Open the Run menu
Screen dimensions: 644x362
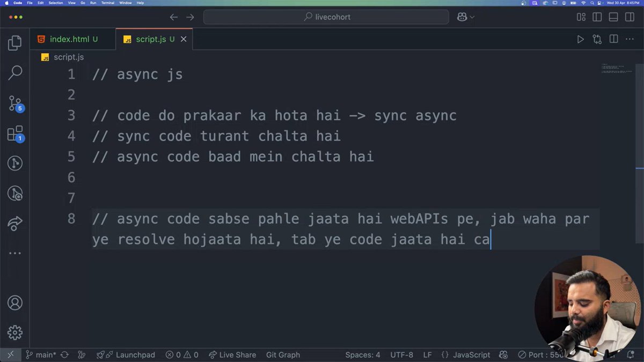pos(93,3)
